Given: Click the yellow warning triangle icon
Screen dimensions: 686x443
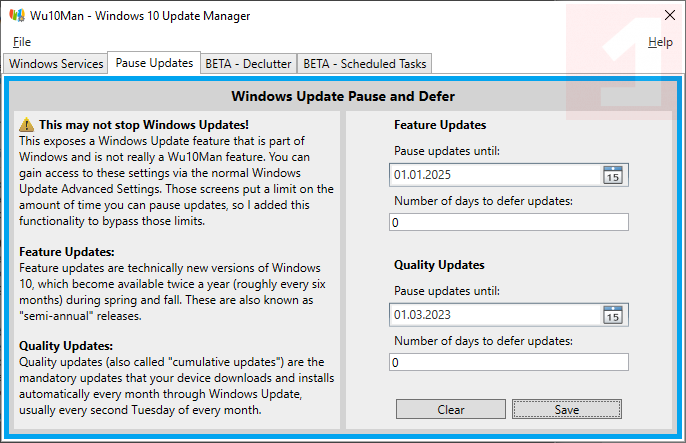Looking at the screenshot, I should pyautogui.click(x=27, y=125).
